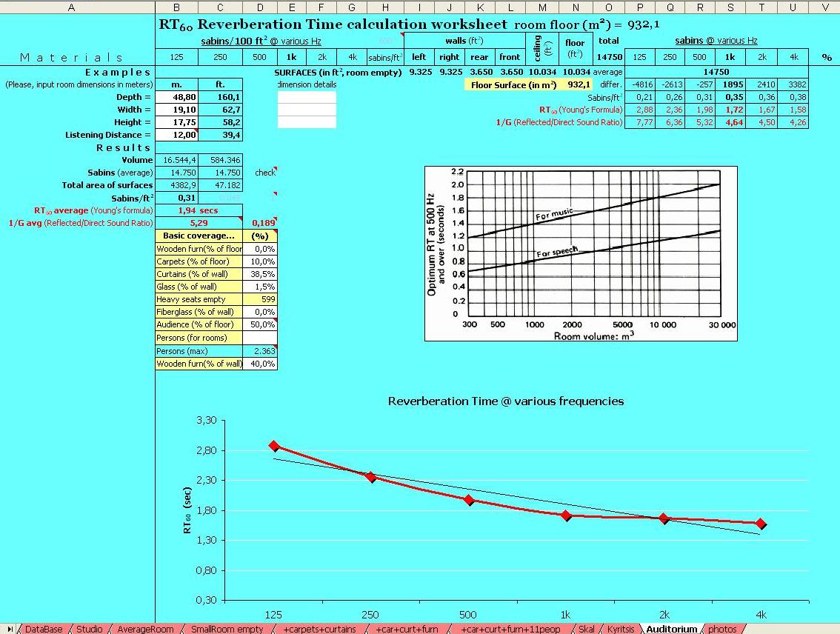Select 1/G value 4,64 at 1k

tap(730, 122)
